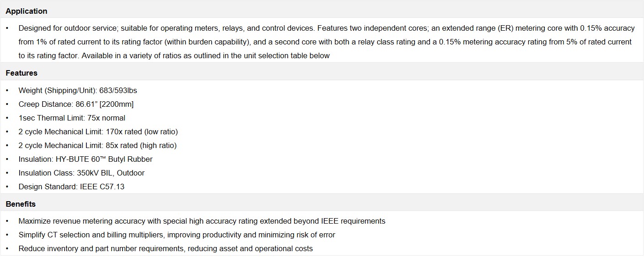The width and height of the screenshot is (644, 258).
Task: Click the Design Standard IEEE C57.13 item
Action: coord(71,187)
